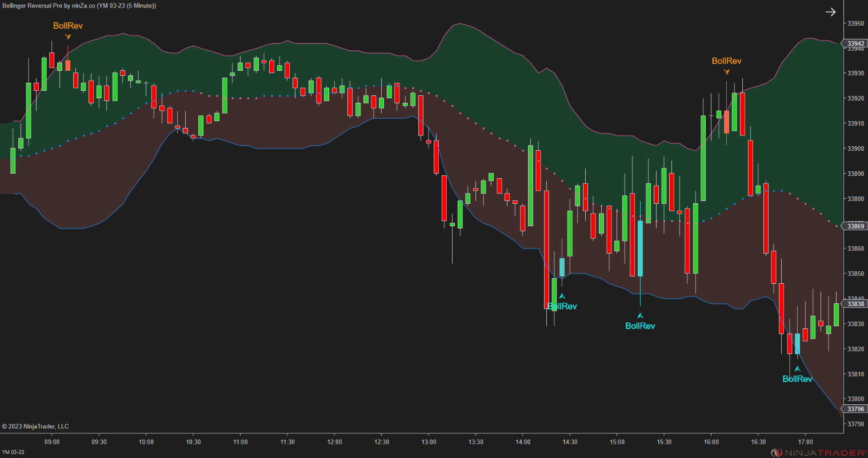The width and height of the screenshot is (868, 458).
Task: Select the YM 03-23 label in the status bar
Action: click(13, 453)
